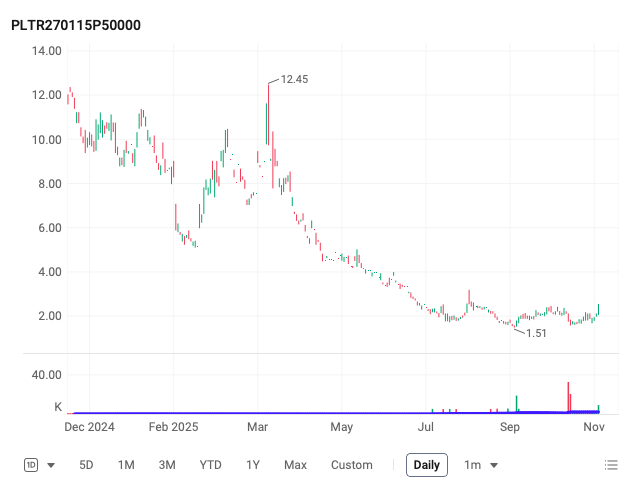Select the Max time range
The height and width of the screenshot is (491, 628).
pyautogui.click(x=295, y=465)
